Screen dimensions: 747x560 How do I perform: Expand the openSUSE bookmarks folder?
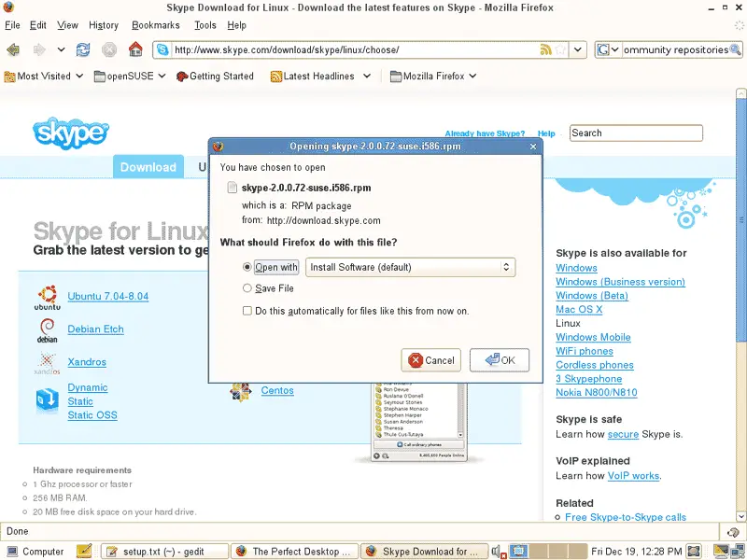pos(162,77)
